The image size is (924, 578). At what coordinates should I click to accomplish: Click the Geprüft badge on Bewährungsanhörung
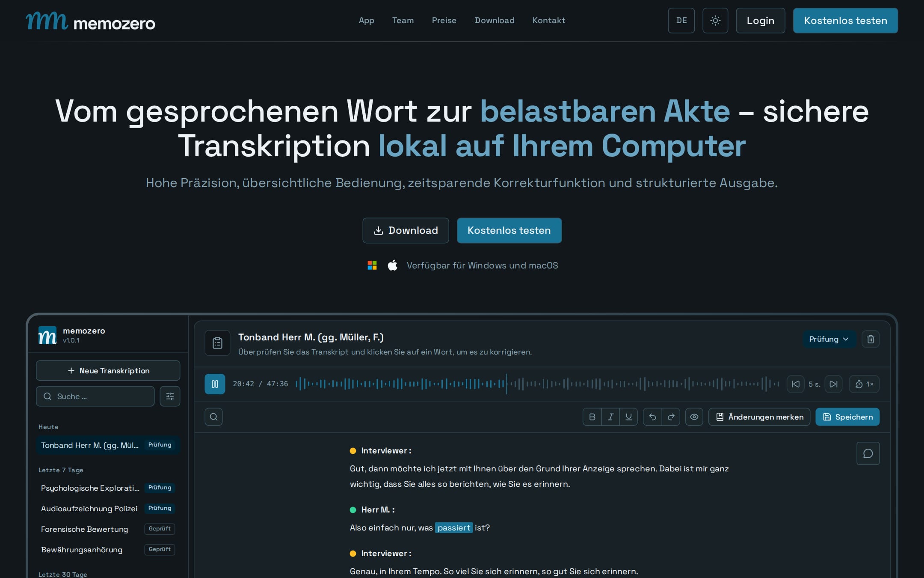(160, 549)
